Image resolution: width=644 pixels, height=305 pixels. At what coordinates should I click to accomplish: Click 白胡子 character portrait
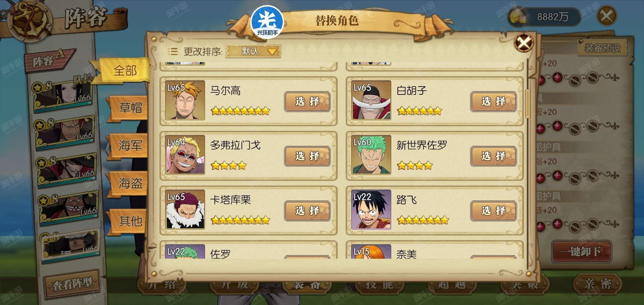[371, 100]
